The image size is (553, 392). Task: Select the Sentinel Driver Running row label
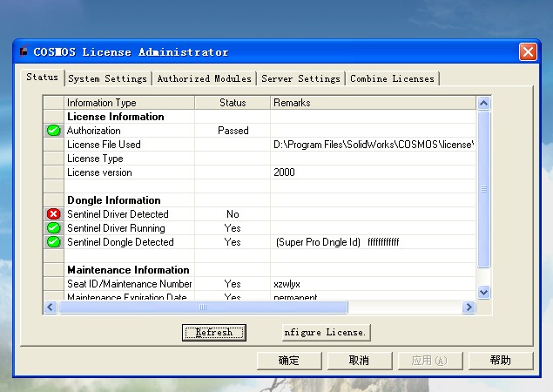(116, 228)
